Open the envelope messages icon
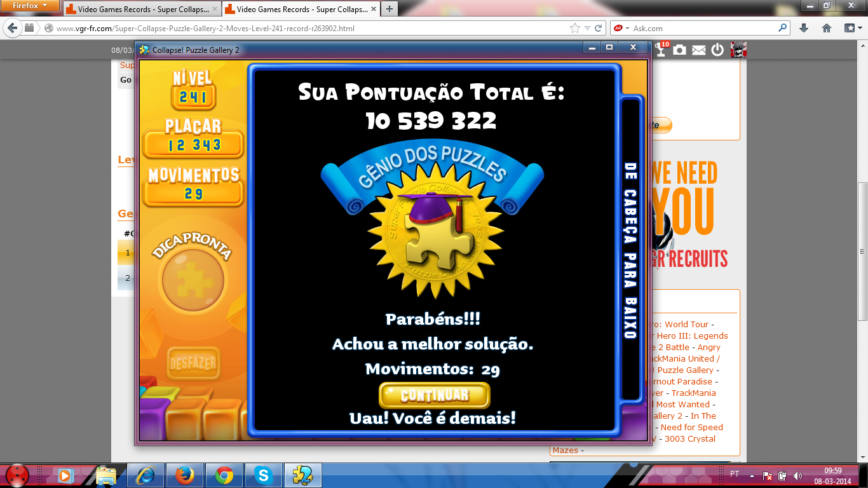The height and width of the screenshot is (488, 868). (x=698, y=50)
